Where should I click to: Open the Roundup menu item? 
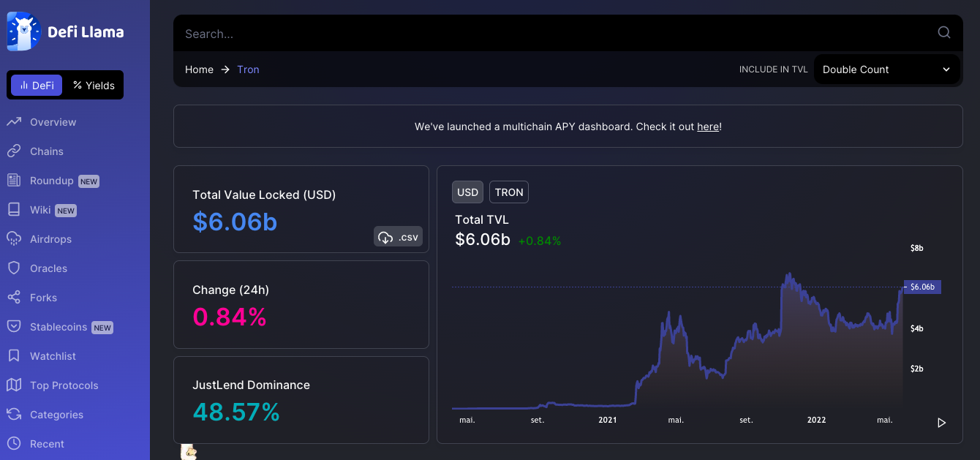coord(52,181)
